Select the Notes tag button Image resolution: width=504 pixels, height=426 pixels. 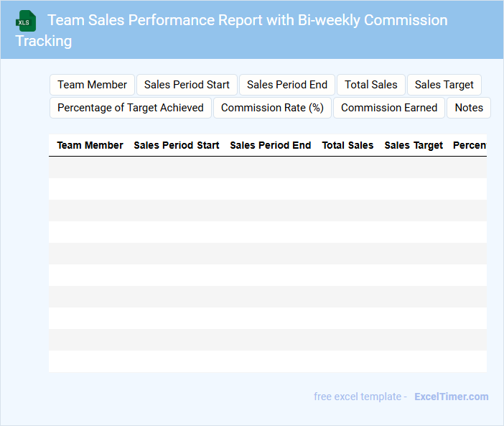tap(469, 108)
